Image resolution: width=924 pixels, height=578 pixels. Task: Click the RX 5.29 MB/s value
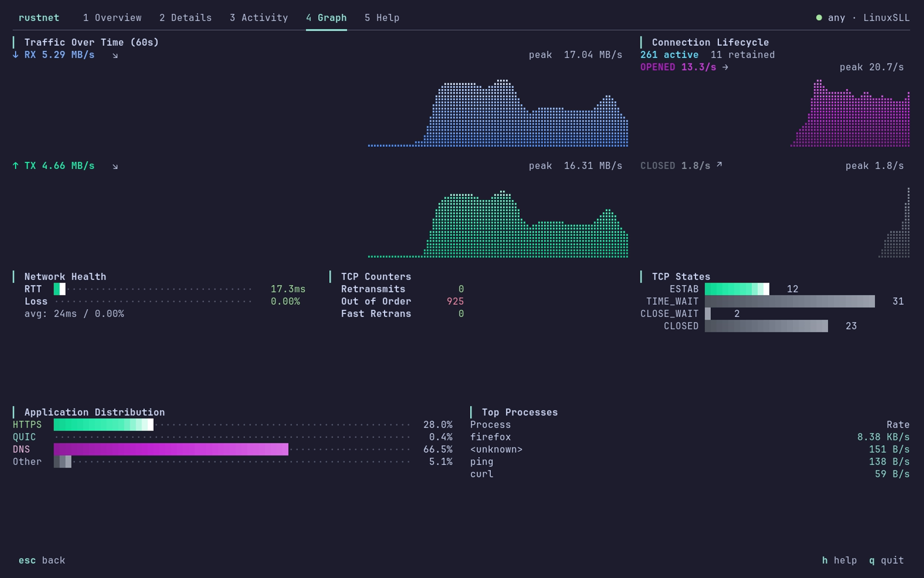(x=59, y=55)
